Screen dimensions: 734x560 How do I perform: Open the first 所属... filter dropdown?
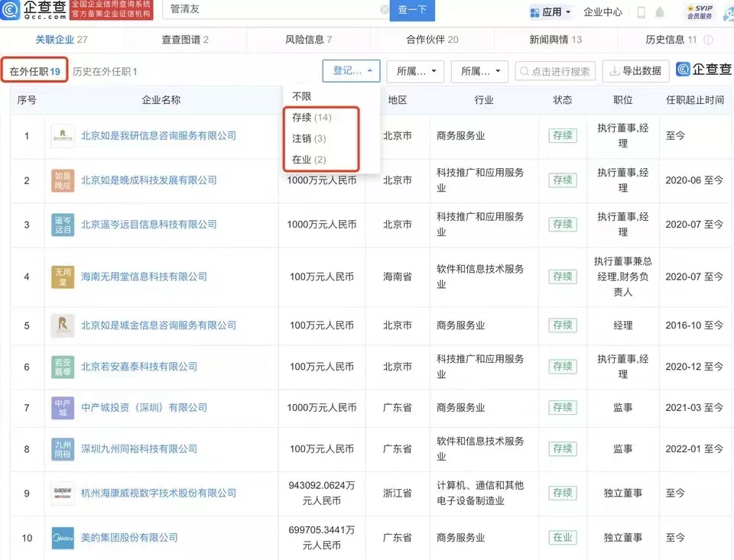click(415, 71)
